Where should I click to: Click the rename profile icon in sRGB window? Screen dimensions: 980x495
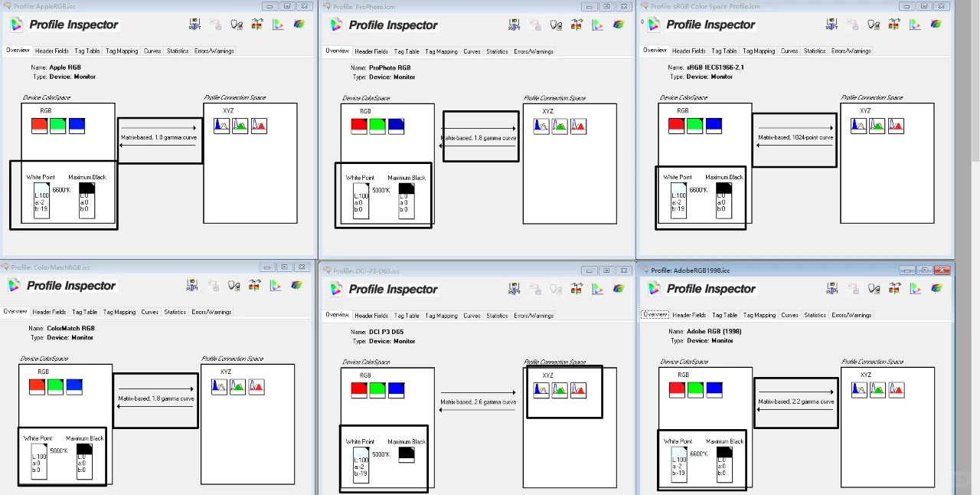(x=831, y=24)
